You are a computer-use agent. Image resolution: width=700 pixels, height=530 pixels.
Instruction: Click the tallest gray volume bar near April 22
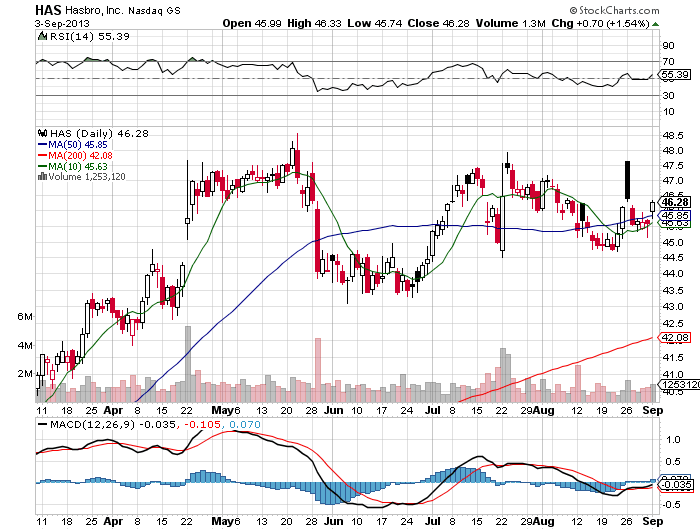(x=188, y=364)
